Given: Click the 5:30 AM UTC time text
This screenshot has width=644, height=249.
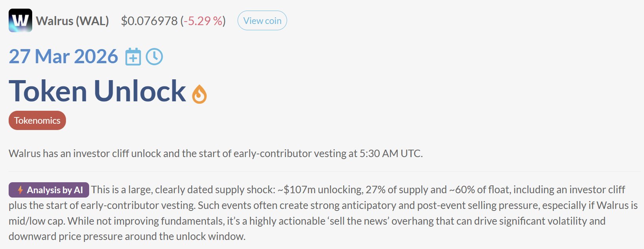Looking at the screenshot, I should tap(390, 154).
